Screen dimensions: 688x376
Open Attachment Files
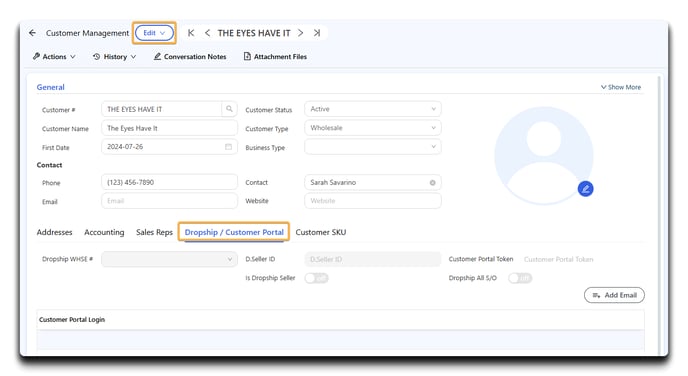click(x=275, y=57)
